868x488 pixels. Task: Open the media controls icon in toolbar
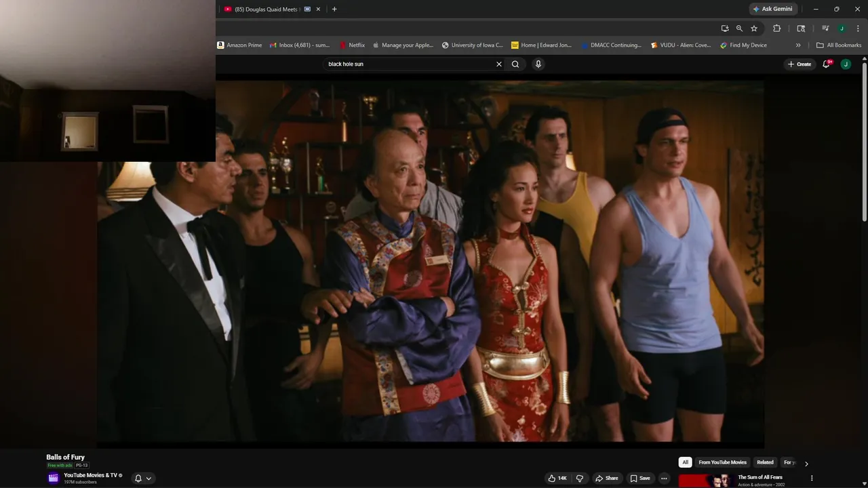coord(825,28)
